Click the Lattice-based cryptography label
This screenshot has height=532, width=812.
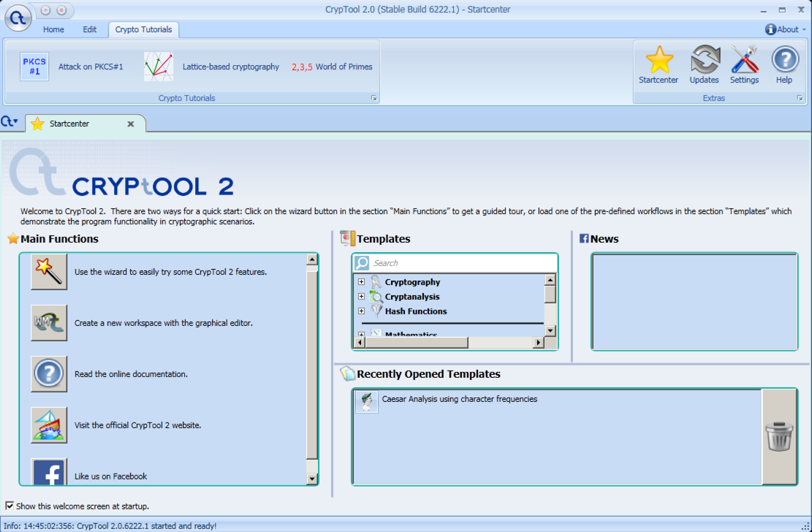point(231,66)
